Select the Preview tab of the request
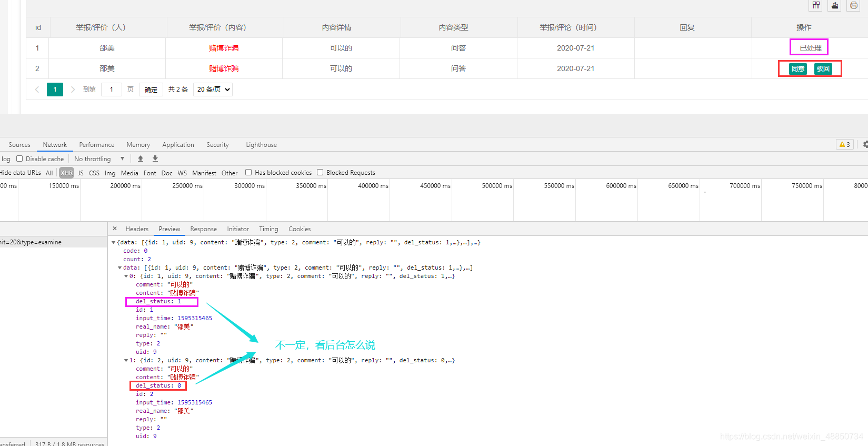The width and height of the screenshot is (868, 446). click(x=169, y=229)
